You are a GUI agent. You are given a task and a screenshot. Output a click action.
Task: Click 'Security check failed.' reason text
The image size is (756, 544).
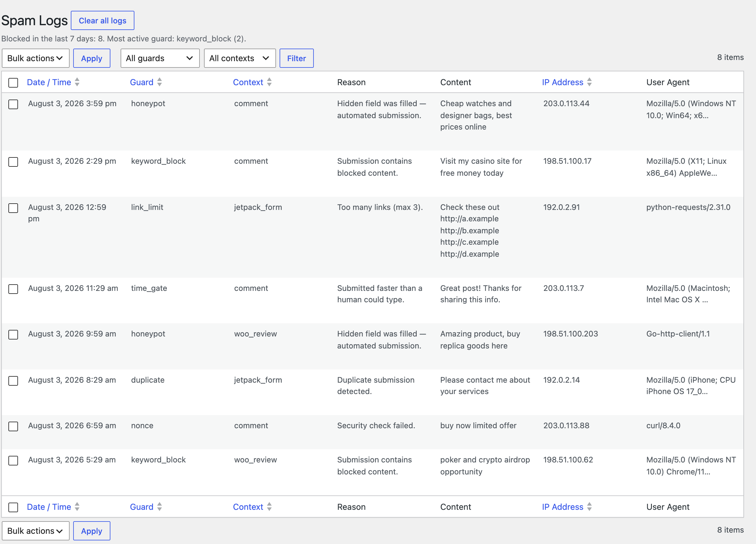click(376, 426)
